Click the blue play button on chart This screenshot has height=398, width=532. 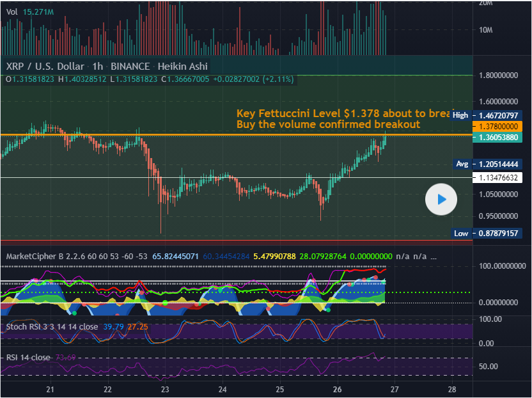point(441,200)
